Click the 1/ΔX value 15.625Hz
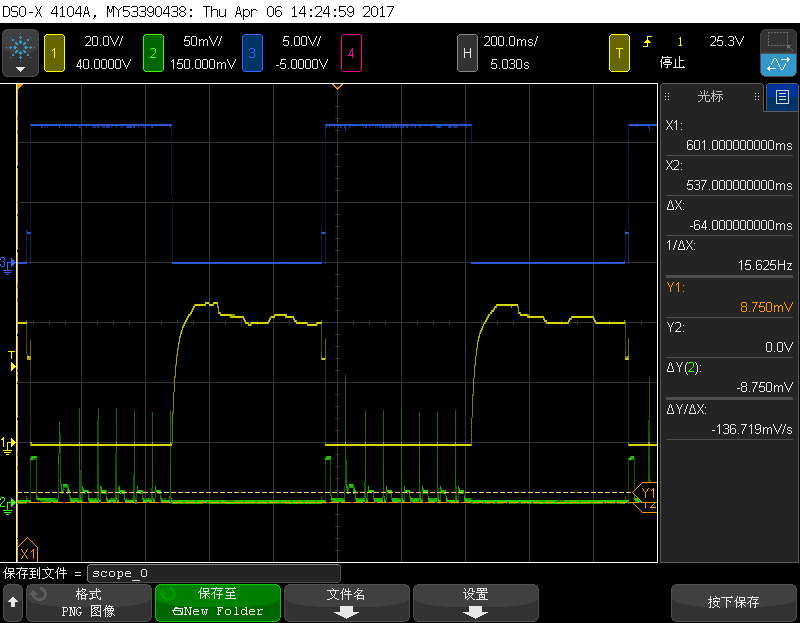 click(765, 265)
